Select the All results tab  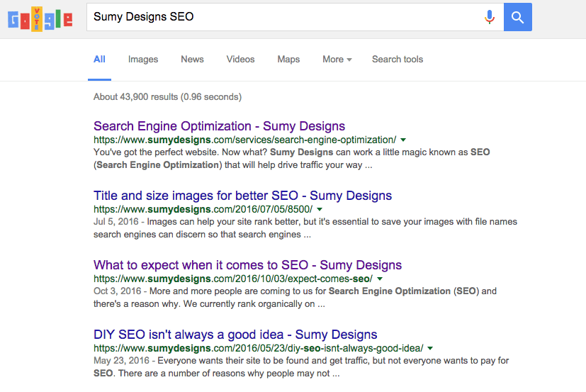[x=99, y=60]
